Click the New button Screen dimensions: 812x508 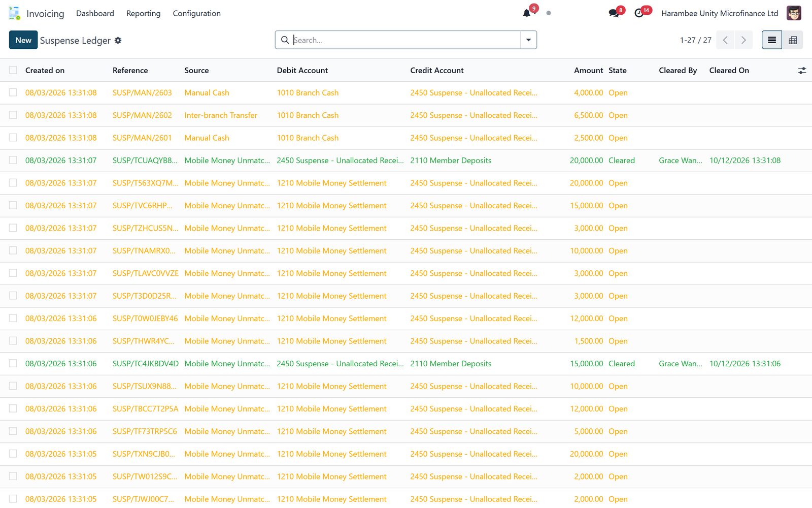[23, 40]
